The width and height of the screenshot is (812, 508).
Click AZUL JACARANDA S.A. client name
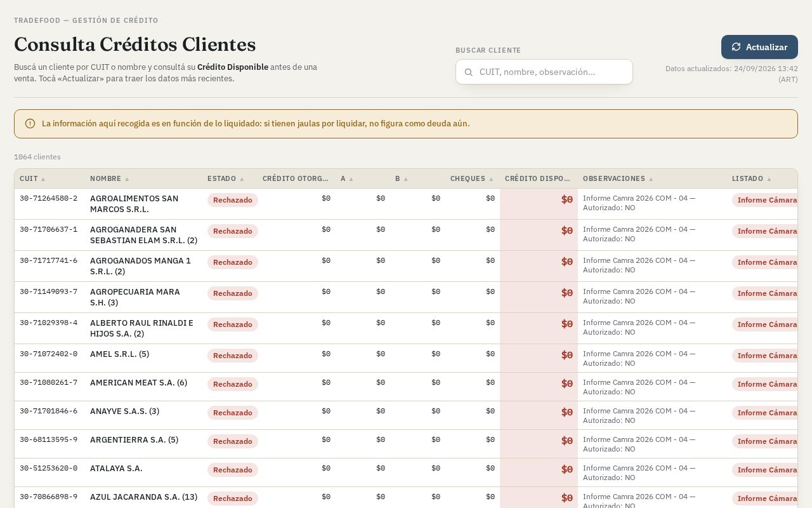[143, 497]
